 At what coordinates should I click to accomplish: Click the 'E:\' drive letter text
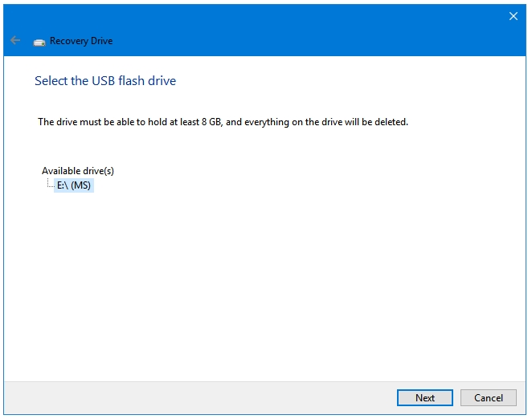point(63,185)
